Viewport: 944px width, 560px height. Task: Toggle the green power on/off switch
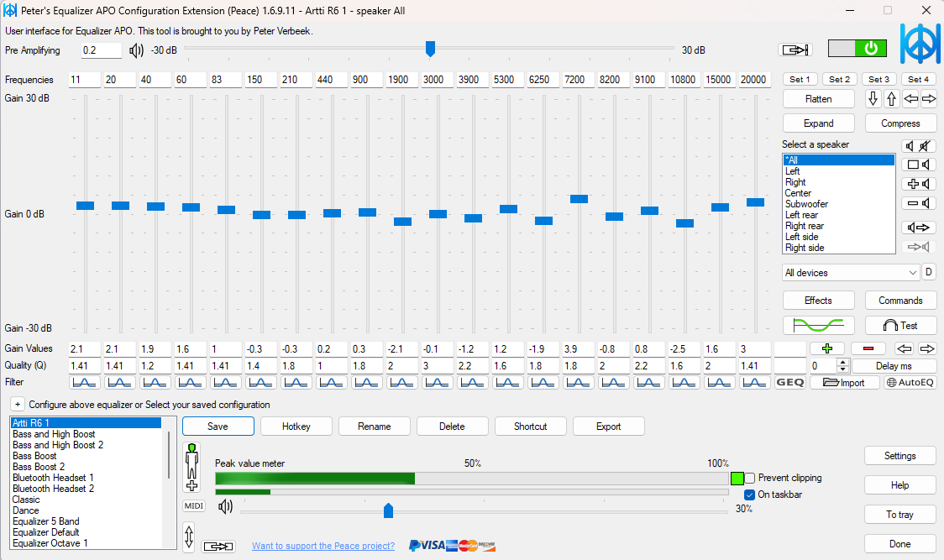point(857,49)
